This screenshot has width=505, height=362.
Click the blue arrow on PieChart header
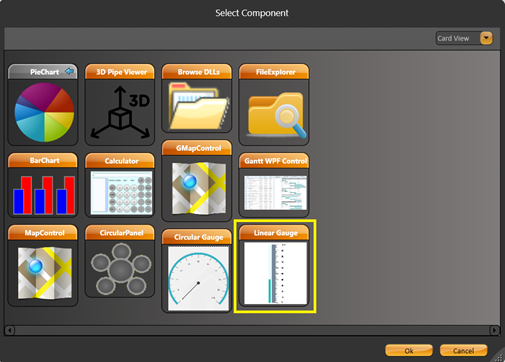70,71
